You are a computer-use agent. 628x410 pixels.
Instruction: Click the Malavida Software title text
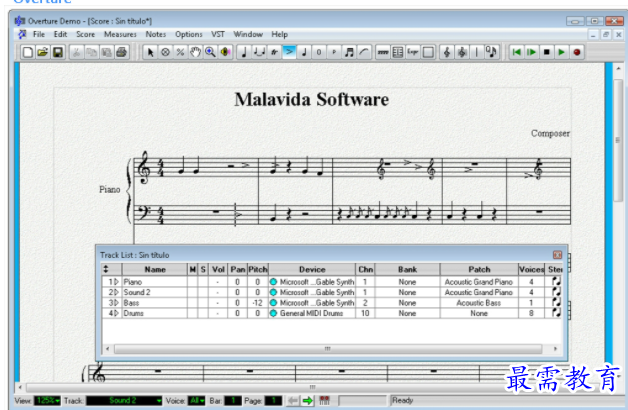tap(312, 99)
